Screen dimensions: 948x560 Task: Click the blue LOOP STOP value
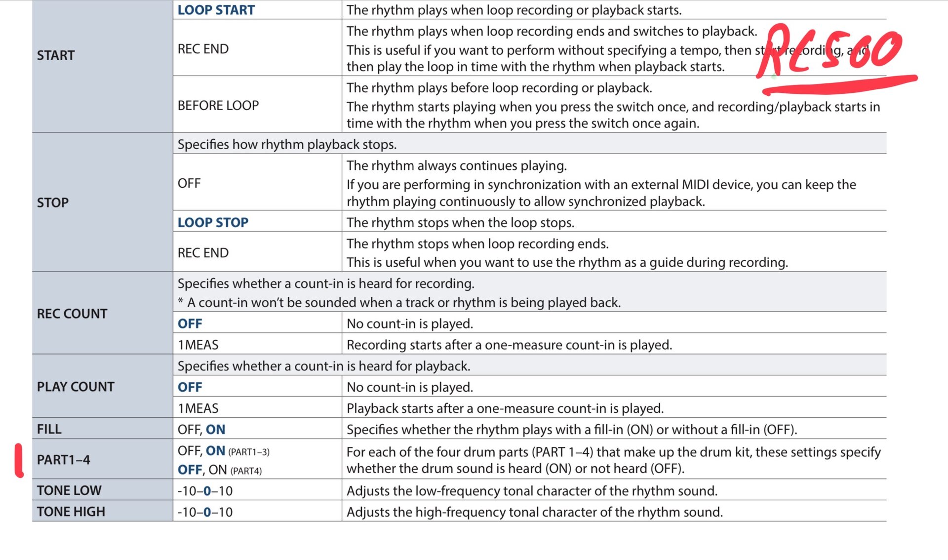(213, 222)
